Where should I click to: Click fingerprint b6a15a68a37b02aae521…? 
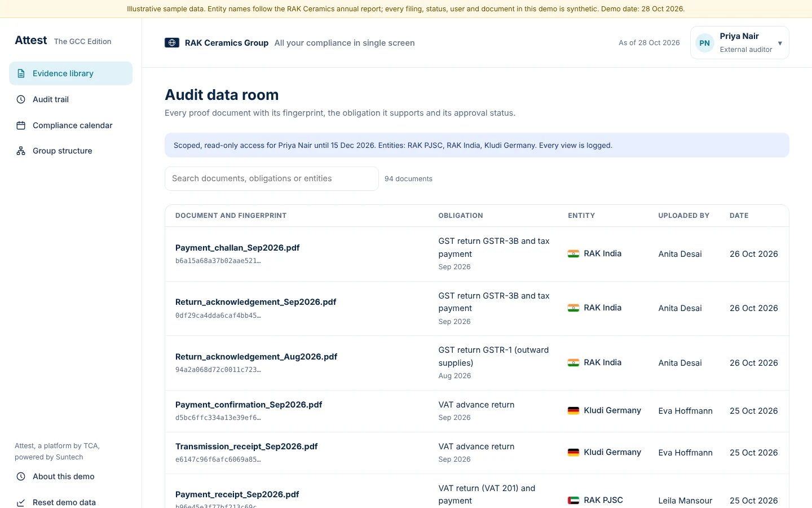coord(218,261)
